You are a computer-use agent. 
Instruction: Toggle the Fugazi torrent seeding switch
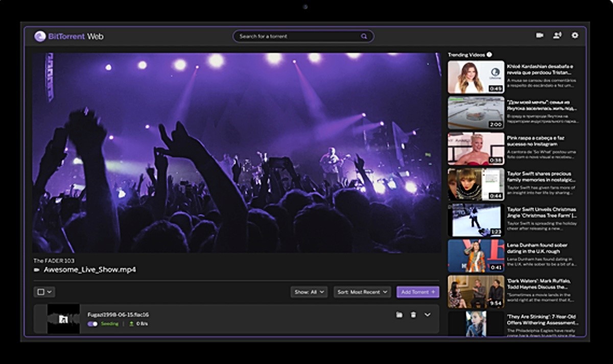click(x=92, y=324)
